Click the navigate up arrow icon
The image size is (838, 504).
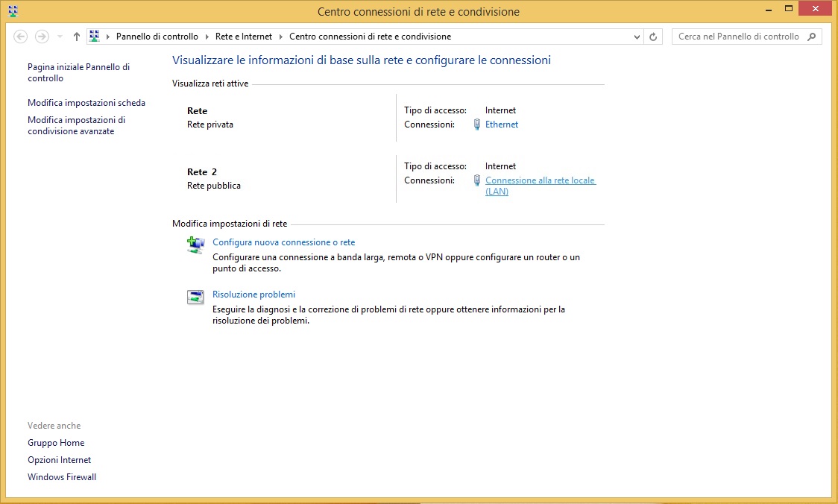click(x=76, y=35)
